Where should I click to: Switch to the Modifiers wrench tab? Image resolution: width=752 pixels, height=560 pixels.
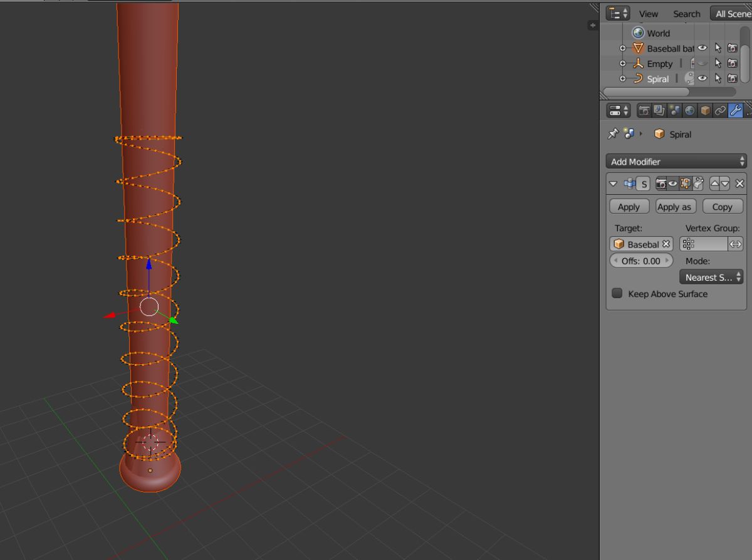pos(735,111)
